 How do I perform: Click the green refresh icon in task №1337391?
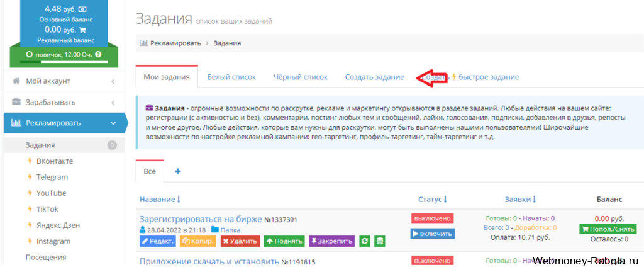pos(365,241)
